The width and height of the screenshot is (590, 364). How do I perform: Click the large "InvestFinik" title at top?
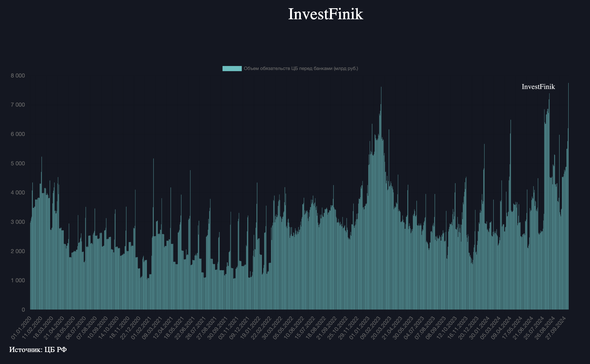click(x=326, y=14)
